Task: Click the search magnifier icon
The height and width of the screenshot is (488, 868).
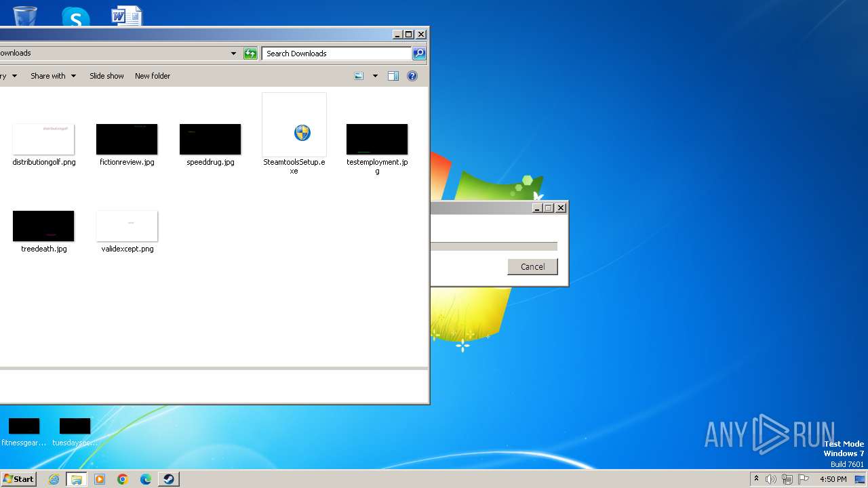Action: pos(419,54)
